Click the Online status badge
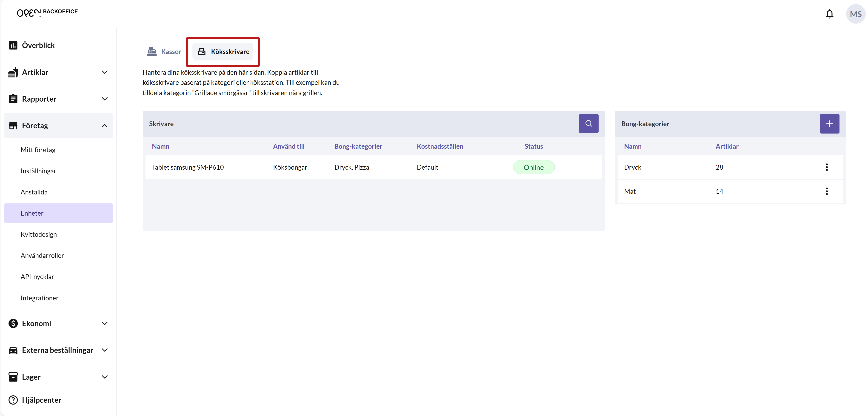The image size is (868, 416). tap(533, 167)
